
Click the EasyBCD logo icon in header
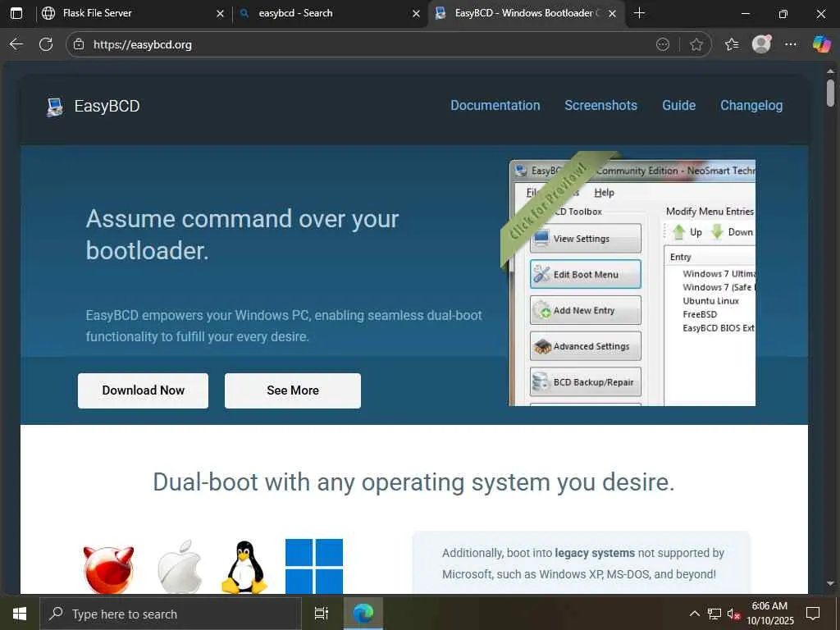(55, 107)
